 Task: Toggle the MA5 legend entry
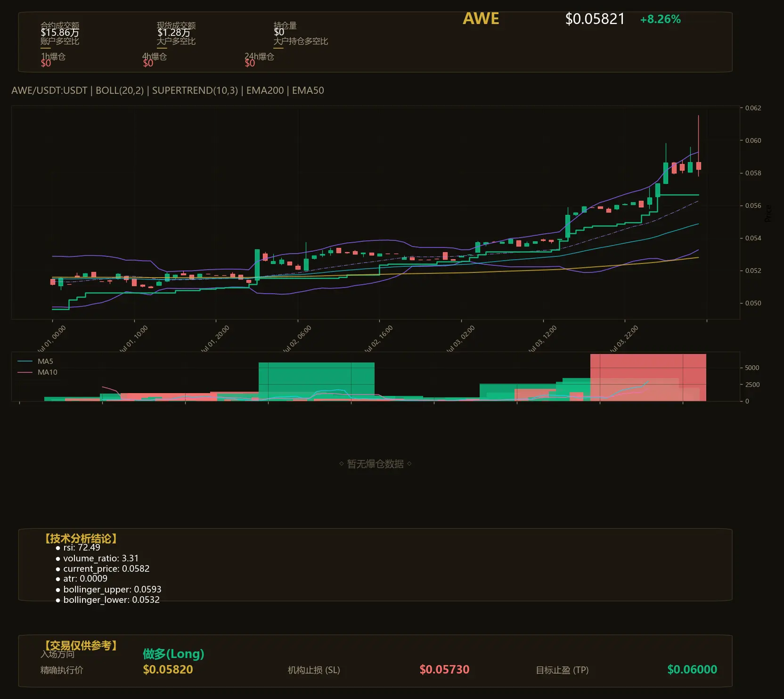pos(35,362)
